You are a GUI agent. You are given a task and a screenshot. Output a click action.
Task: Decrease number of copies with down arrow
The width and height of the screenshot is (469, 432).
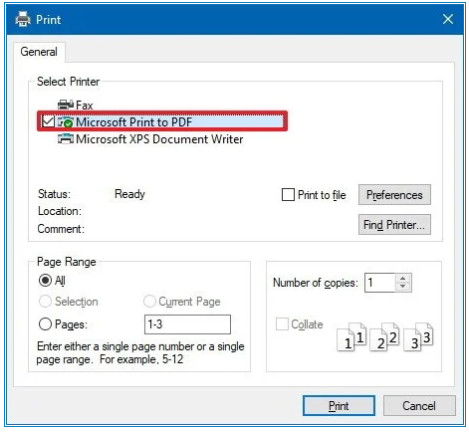pos(403,287)
